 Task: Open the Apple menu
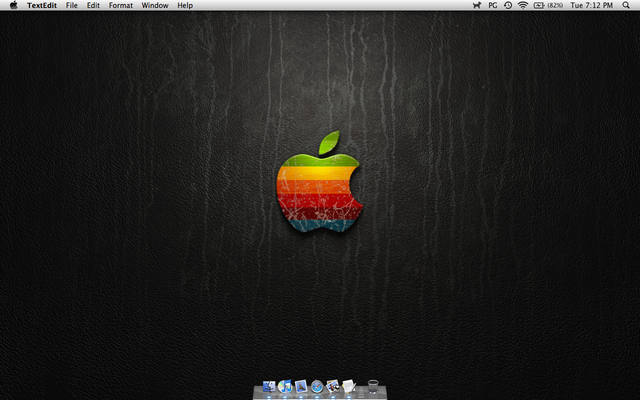click(13, 5)
